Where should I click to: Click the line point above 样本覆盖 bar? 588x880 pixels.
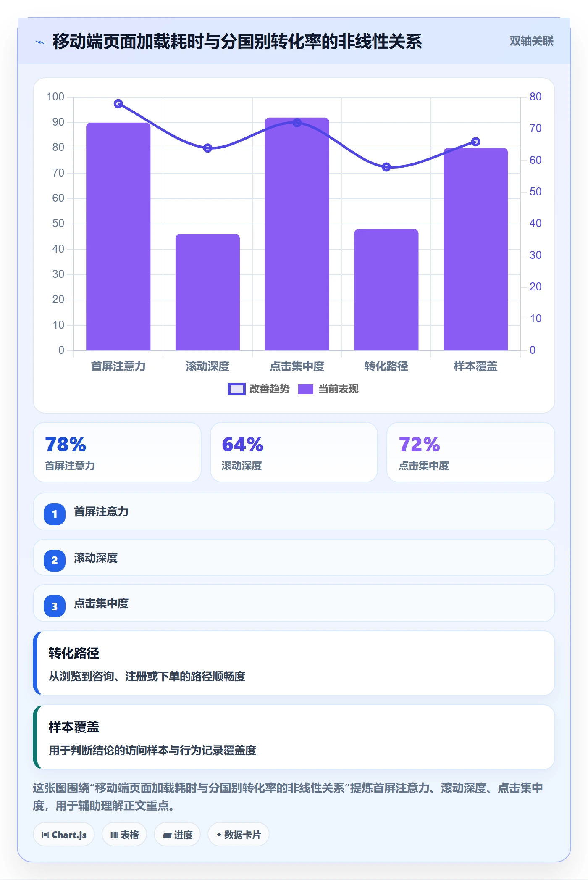coord(475,142)
